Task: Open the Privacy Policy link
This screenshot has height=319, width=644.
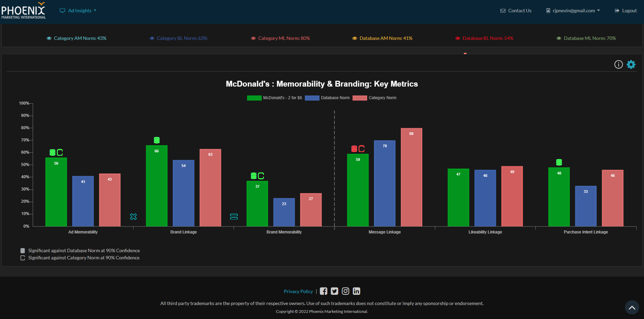Action: tap(298, 291)
